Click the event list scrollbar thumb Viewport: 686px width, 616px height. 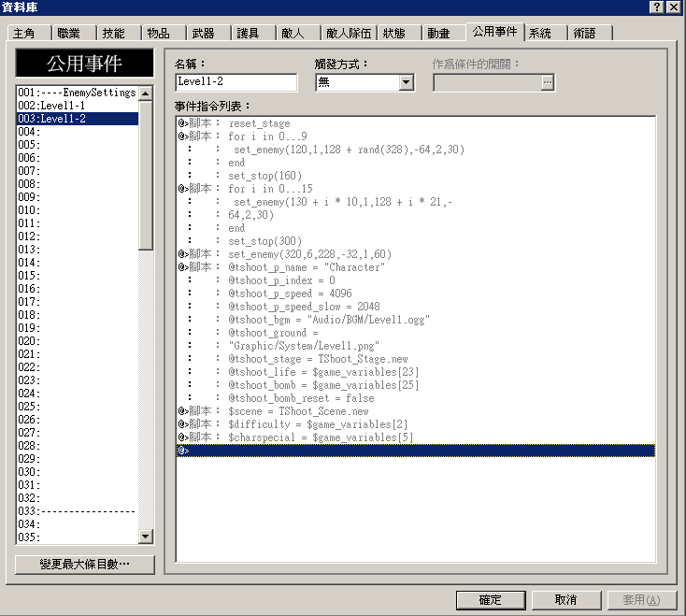pos(145,175)
